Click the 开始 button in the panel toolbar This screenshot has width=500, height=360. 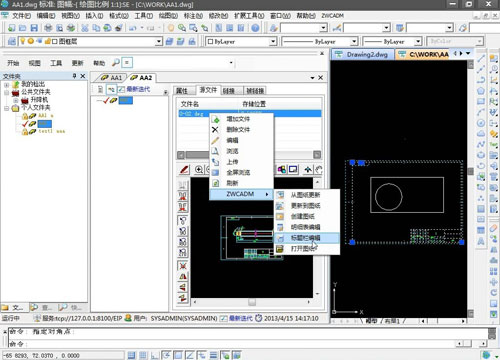coord(13,63)
